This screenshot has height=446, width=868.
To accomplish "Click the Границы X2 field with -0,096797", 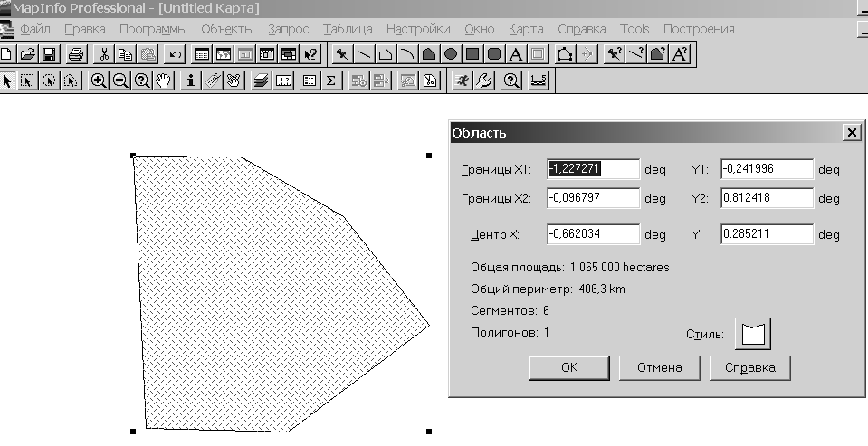I will 594,197.
